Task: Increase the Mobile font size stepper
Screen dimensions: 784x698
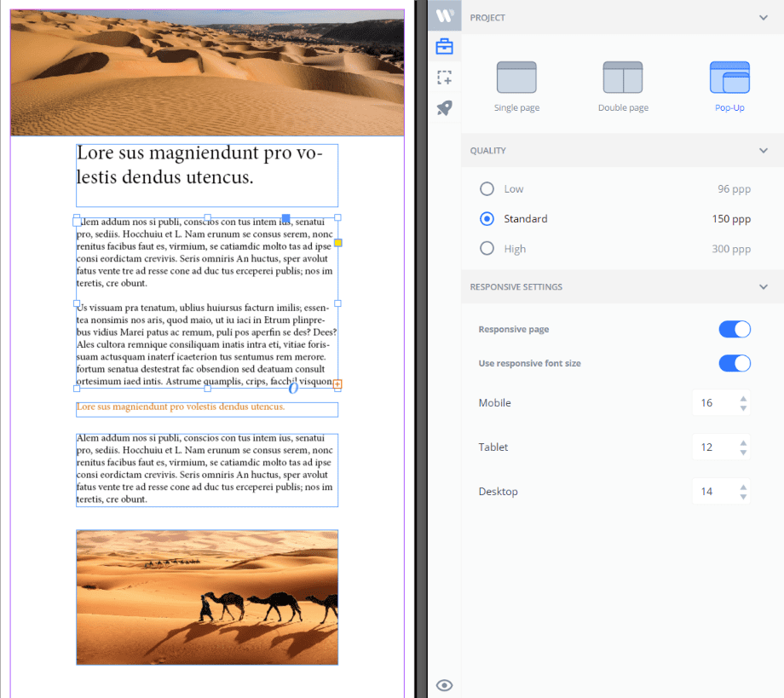Action: point(743,399)
